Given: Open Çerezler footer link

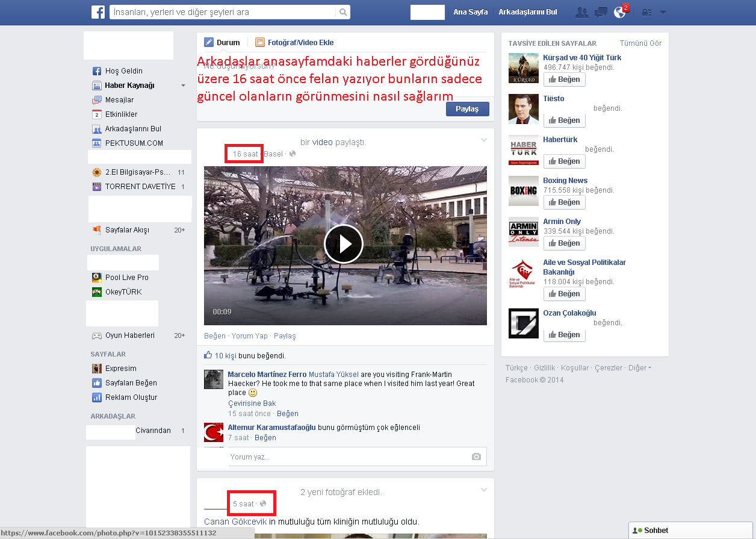Looking at the screenshot, I should pos(609,368).
